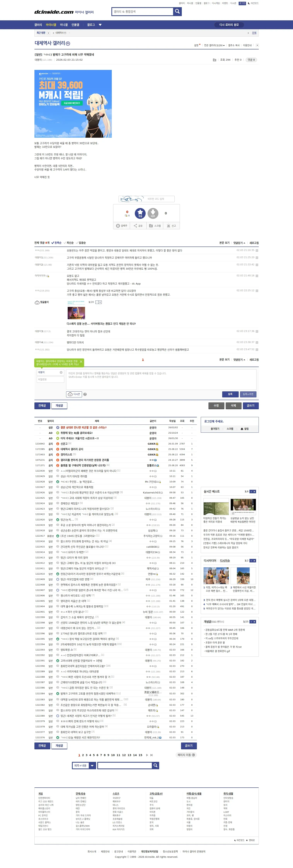Select 등록순 comment sort order
Viewport: 293px width, 868px height.
pos(56,243)
